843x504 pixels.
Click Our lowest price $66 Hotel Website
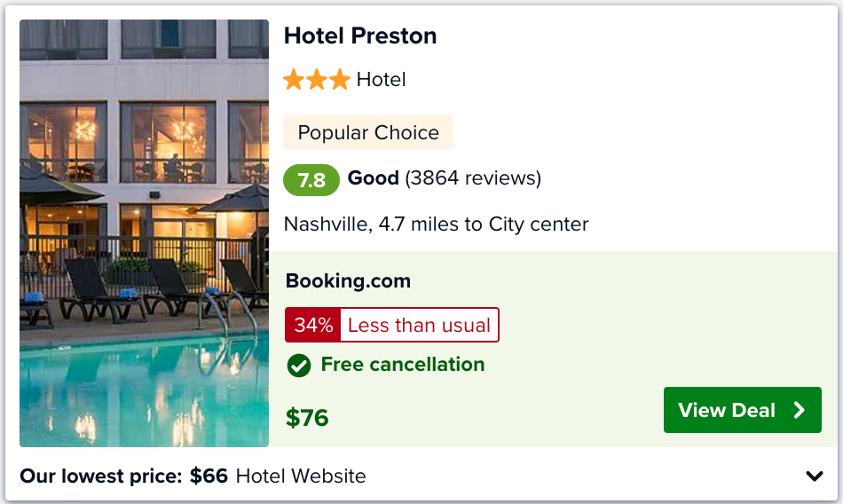point(193,476)
